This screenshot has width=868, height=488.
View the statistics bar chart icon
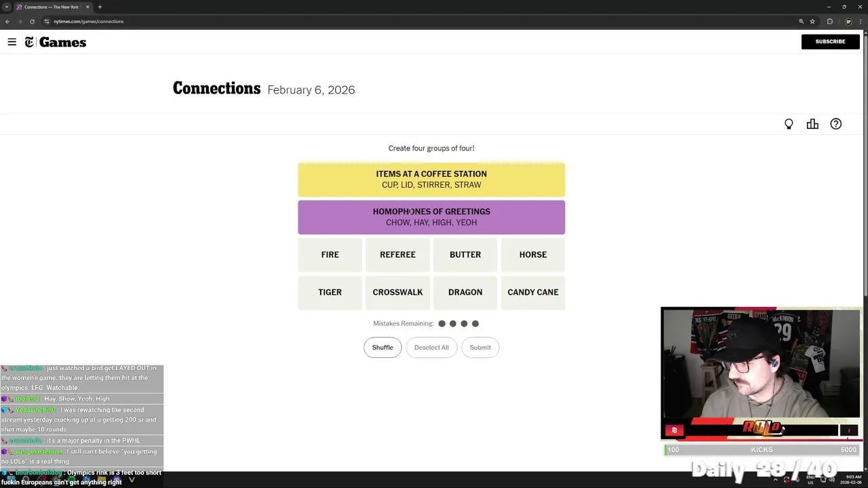pyautogui.click(x=812, y=124)
